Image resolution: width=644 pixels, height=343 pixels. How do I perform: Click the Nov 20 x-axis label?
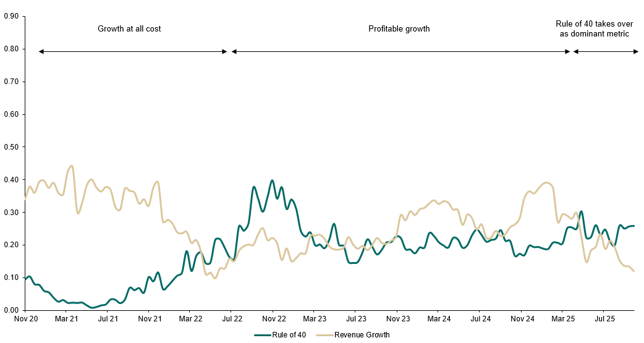[25, 319]
